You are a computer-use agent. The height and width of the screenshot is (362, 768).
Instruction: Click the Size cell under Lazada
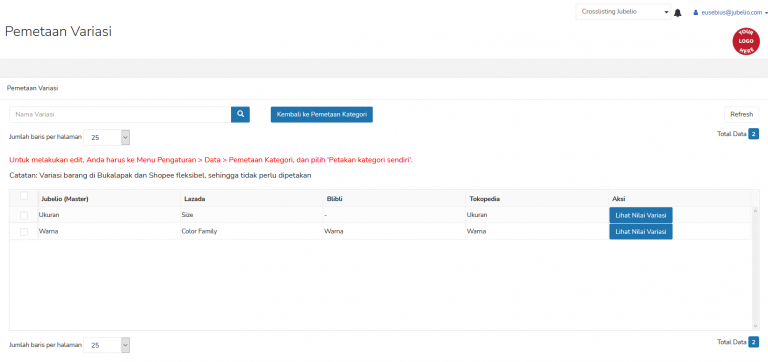pos(251,215)
